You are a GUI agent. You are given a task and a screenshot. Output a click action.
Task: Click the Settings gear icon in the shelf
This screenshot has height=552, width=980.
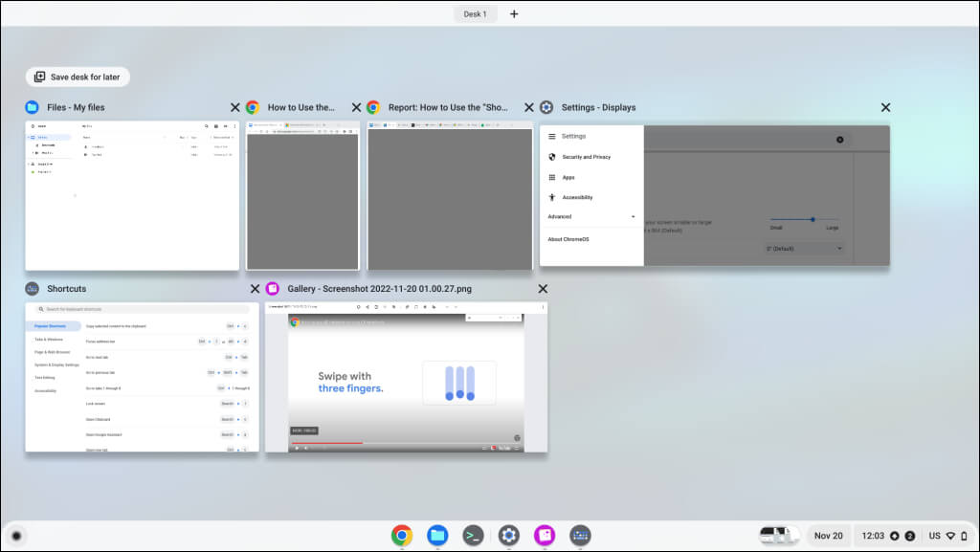coord(508,536)
